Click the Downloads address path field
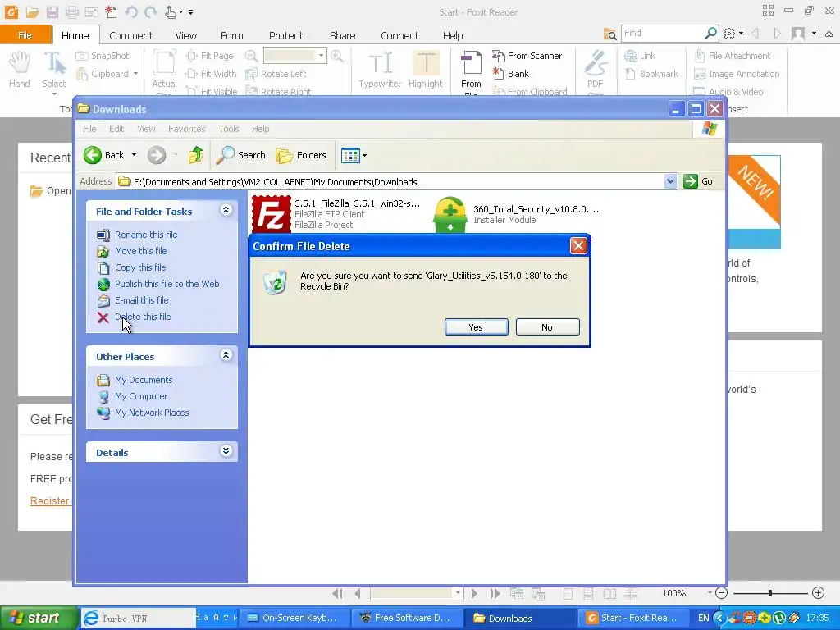 click(x=396, y=181)
